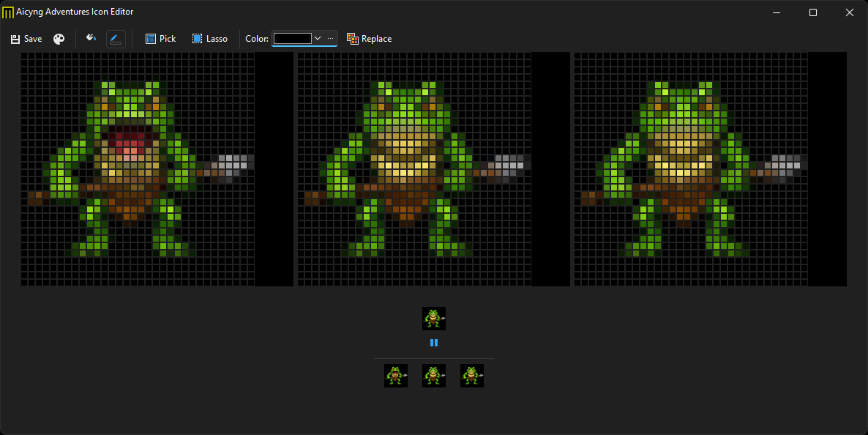Viewport: 868px width, 435px height.
Task: Click the Aicyng Adventures app icon in title bar
Action: [x=8, y=12]
